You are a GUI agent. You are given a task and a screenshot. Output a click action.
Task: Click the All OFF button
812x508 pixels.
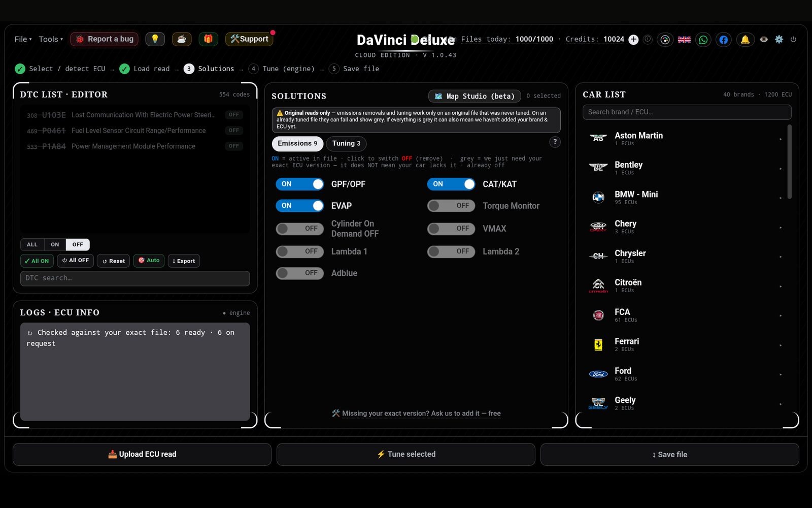point(75,261)
